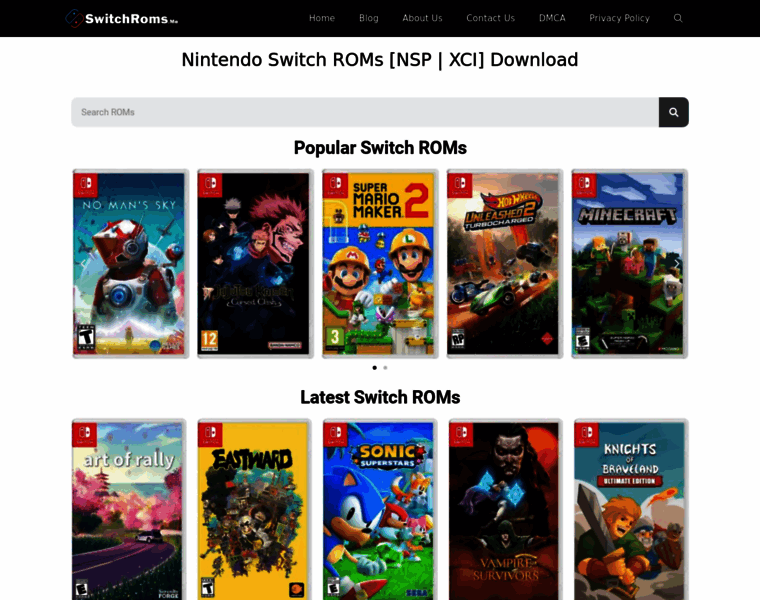This screenshot has width=760, height=600.
Task: Focus the Search ROMs input field
Action: pos(364,112)
